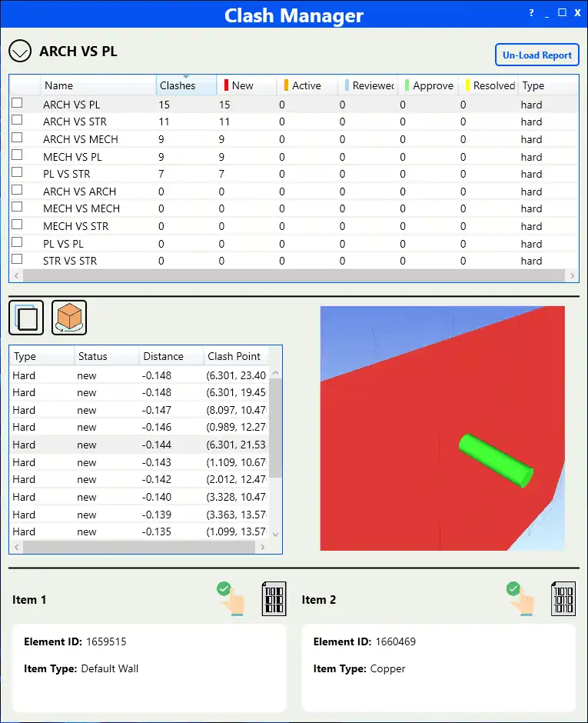The width and height of the screenshot is (588, 723).
Task: Collapse the ARCH VS PL circular chevron
Action: tap(20, 52)
